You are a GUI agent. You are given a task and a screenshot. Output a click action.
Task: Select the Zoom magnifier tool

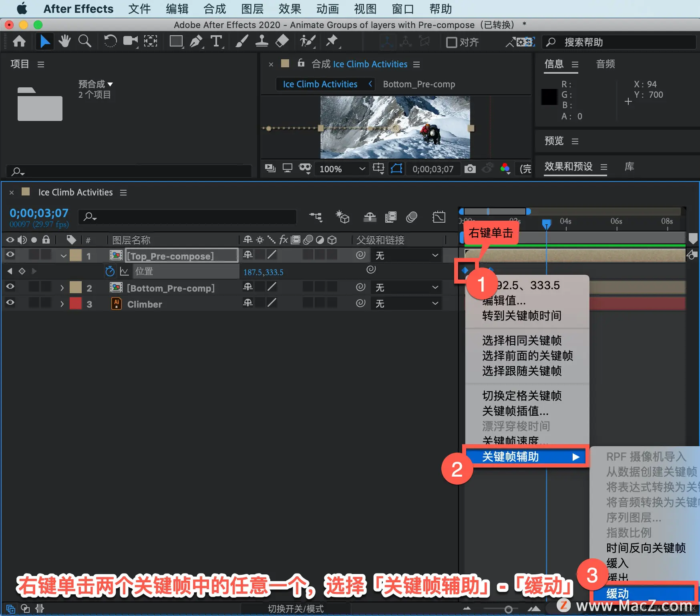pyautogui.click(x=84, y=41)
